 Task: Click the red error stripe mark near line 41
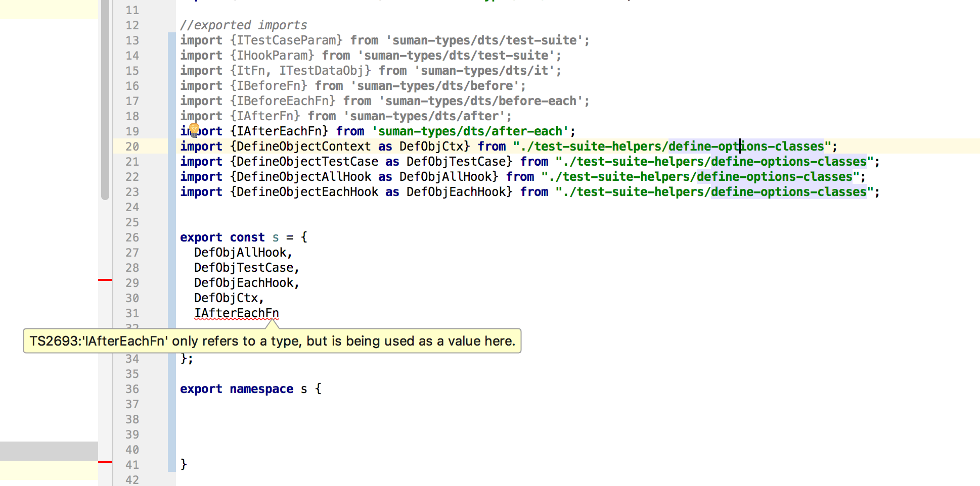(105, 461)
